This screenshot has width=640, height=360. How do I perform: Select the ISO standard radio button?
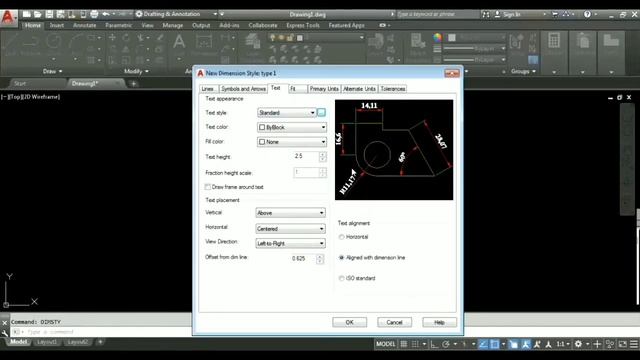[341, 278]
